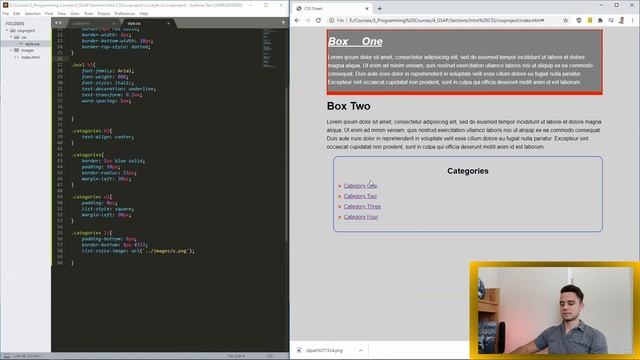Open the Category Three link
Image resolution: width=640 pixels, height=360 pixels.
362,207
